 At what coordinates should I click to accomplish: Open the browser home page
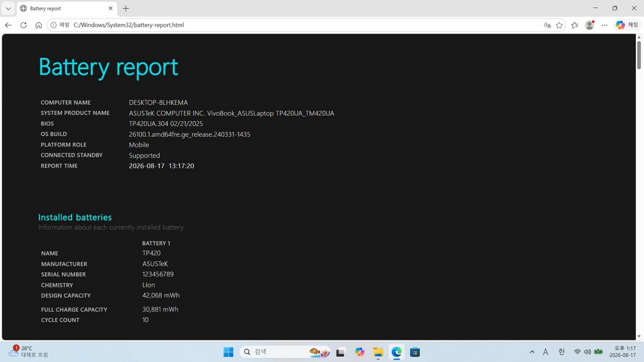tap(38, 25)
